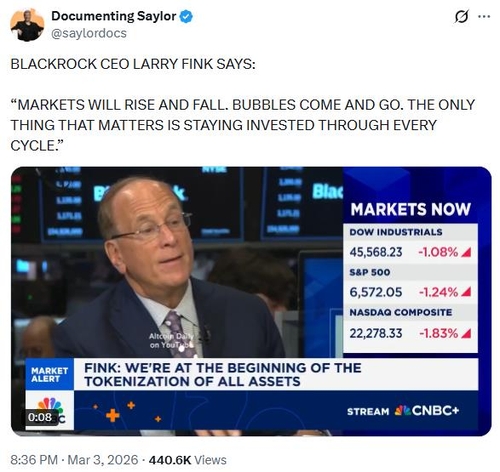The height and width of the screenshot is (472, 500).
Task: Click the Market Alert label in video
Action: (49, 374)
